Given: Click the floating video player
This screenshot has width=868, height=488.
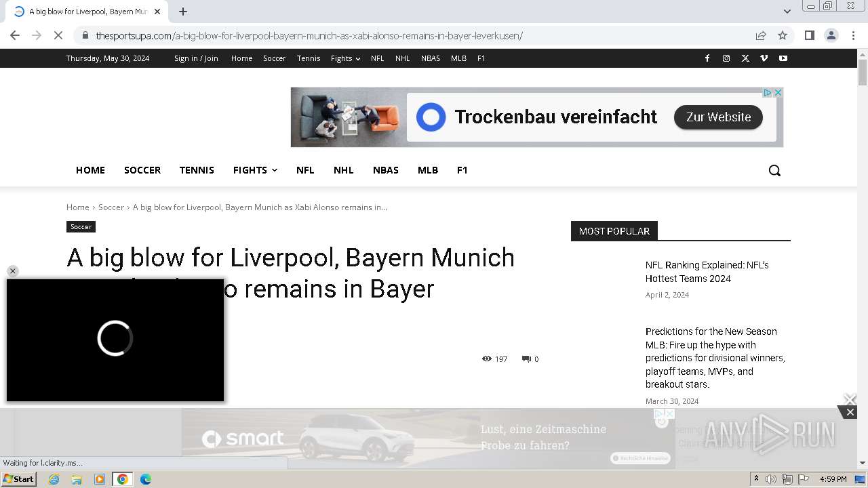Looking at the screenshot, I should pyautogui.click(x=115, y=340).
